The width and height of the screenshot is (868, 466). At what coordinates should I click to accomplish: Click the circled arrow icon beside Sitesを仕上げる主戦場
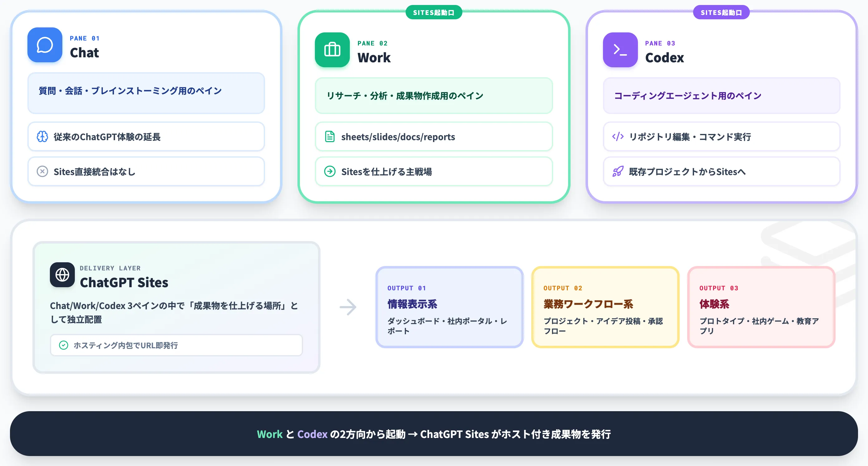coord(330,171)
